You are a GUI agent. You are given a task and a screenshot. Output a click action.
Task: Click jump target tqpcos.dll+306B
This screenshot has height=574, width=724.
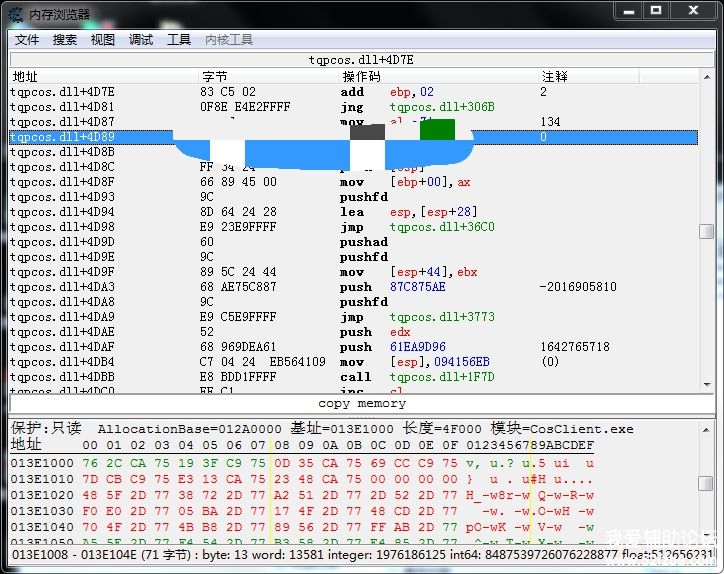click(x=442, y=107)
